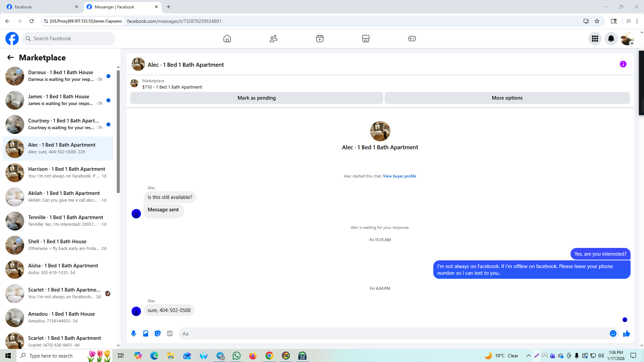Viewport: 644px width, 362px height.
Task: Click the conversation list scrollbar thumb
Action: [118, 132]
